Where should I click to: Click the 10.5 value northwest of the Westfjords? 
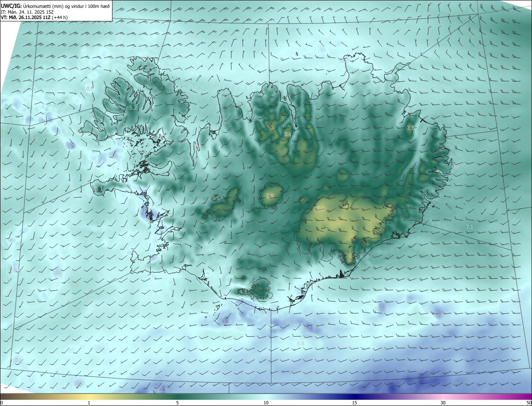coord(88,89)
